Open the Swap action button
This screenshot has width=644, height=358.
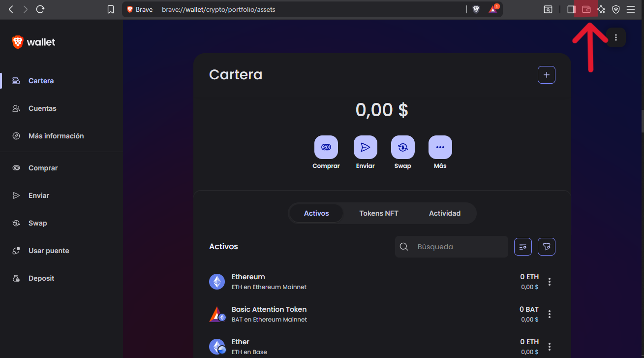(402, 147)
